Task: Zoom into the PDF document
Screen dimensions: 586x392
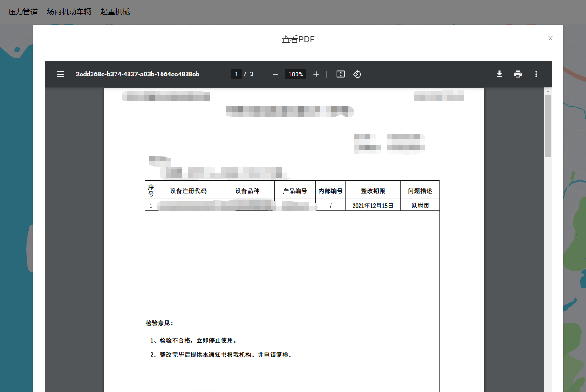Action: (316, 74)
